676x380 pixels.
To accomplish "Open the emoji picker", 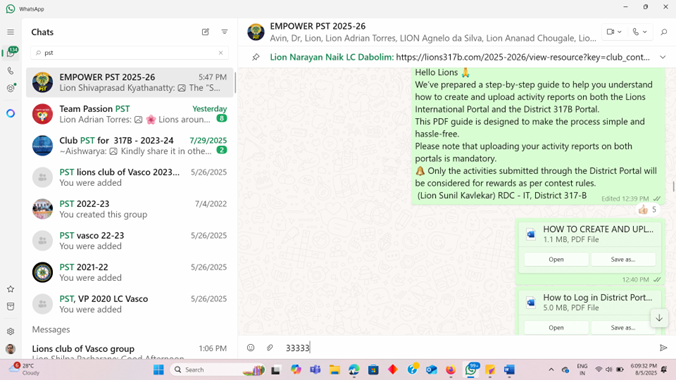I will point(250,348).
